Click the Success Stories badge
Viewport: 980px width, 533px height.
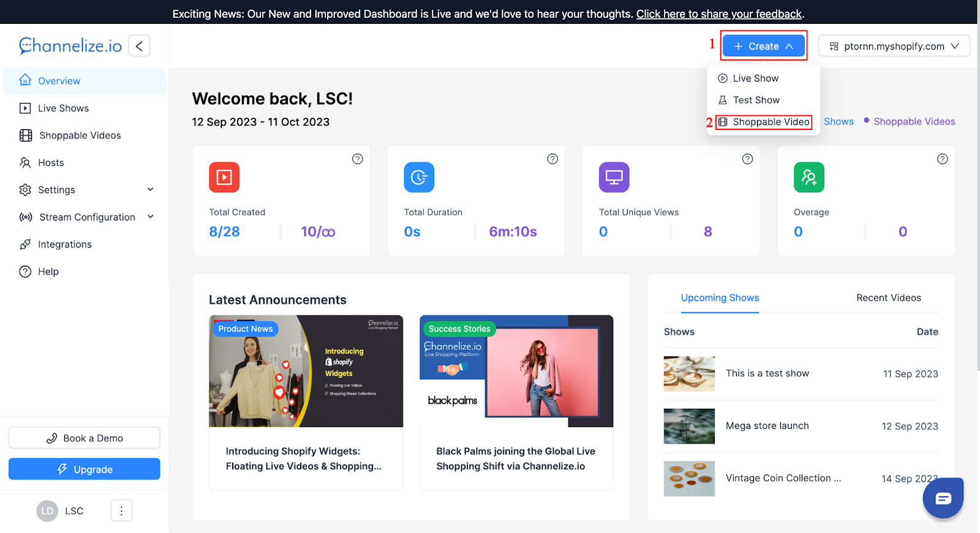click(459, 329)
